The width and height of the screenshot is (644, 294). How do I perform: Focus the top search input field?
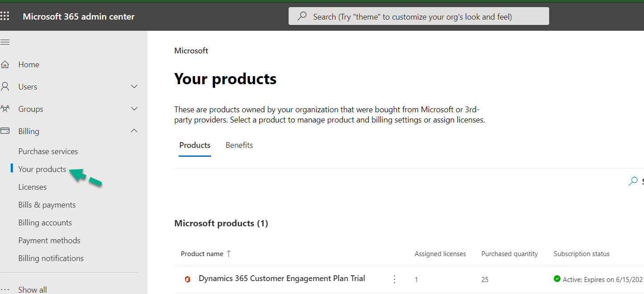(419, 16)
